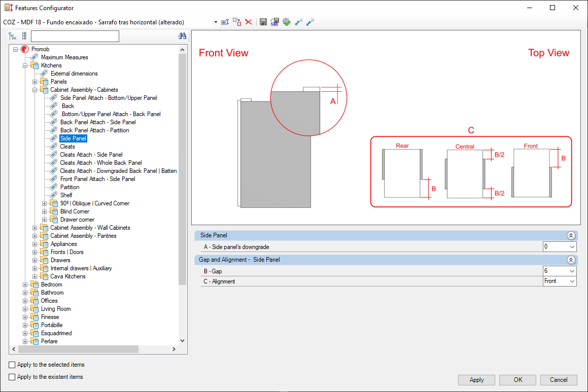This screenshot has width=588, height=392.
Task: Click the blue arrow toolbar icon
Action: pos(310,22)
